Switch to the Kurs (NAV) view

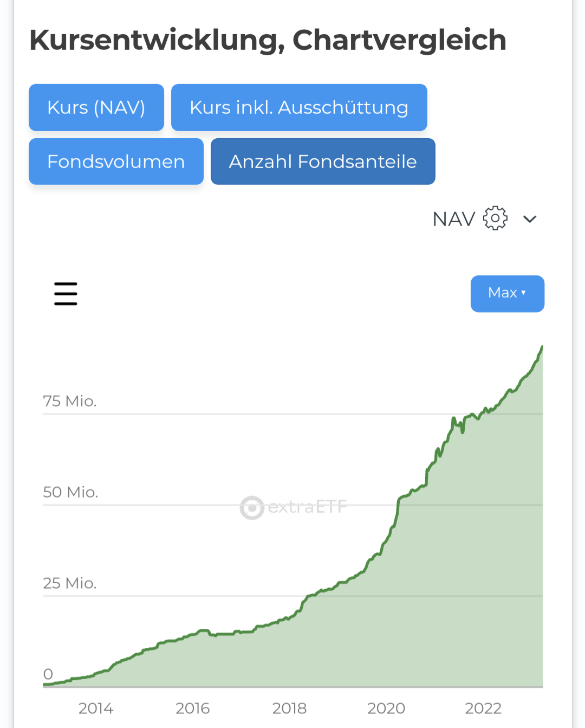(x=96, y=107)
